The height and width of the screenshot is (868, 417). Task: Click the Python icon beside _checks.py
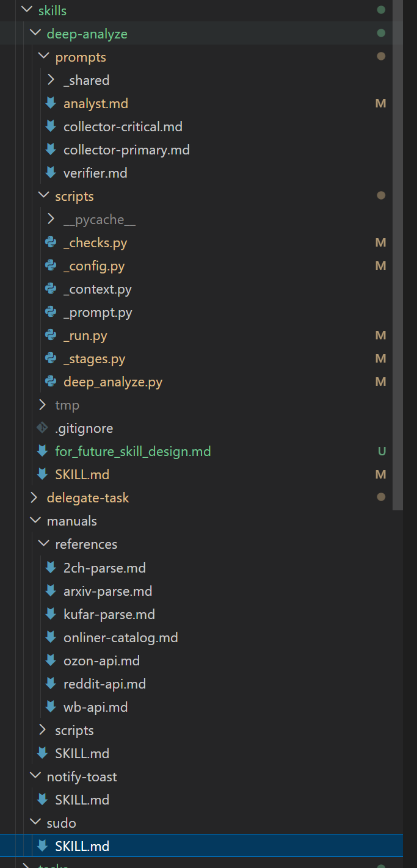point(51,242)
